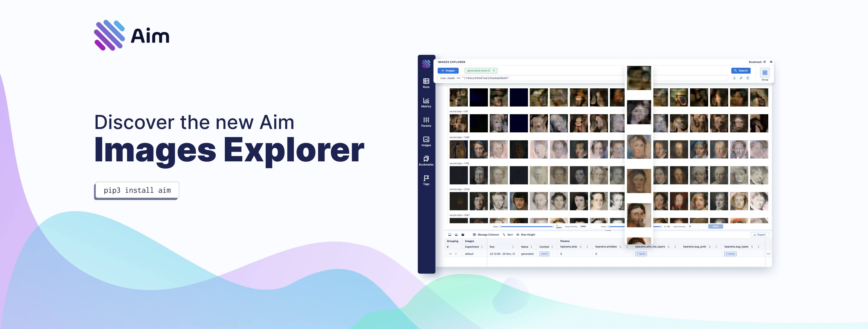The image size is (868, 329).
Task: Click the Steps range slider right handle
Action: coord(552,227)
